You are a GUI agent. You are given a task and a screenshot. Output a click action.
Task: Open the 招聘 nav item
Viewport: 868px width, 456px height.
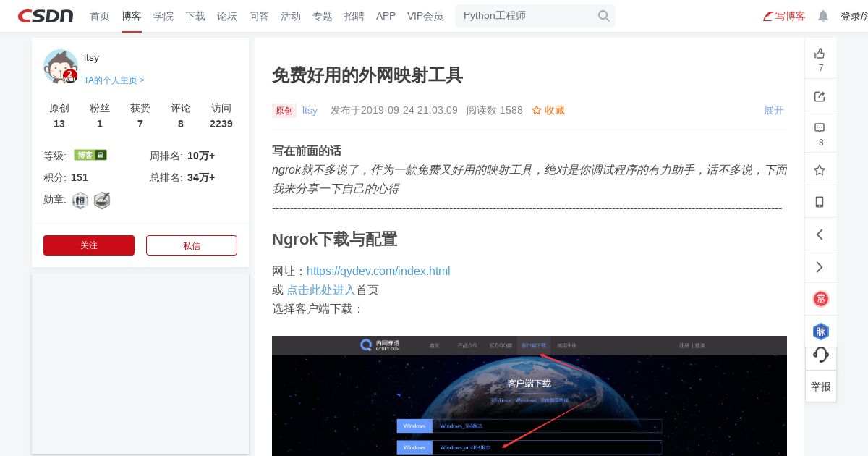point(354,16)
